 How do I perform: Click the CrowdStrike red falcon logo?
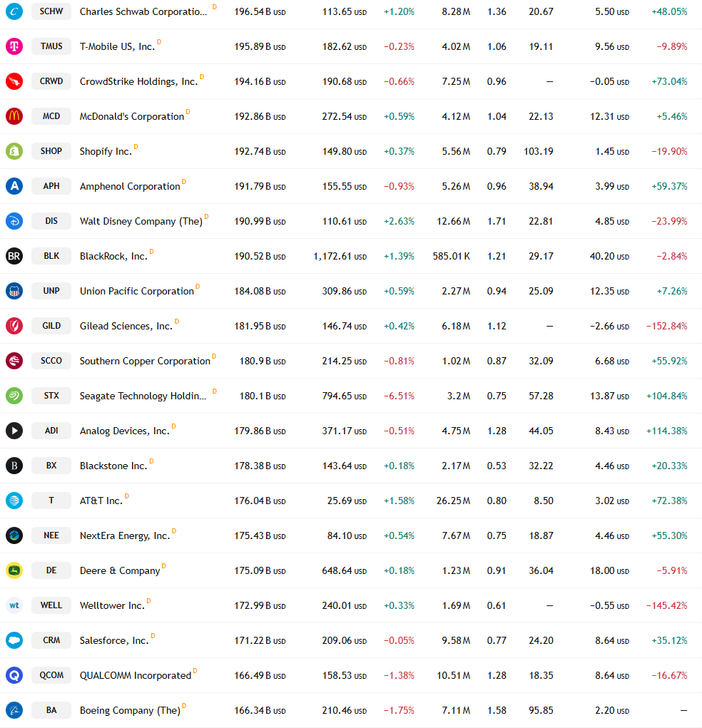pyautogui.click(x=14, y=81)
